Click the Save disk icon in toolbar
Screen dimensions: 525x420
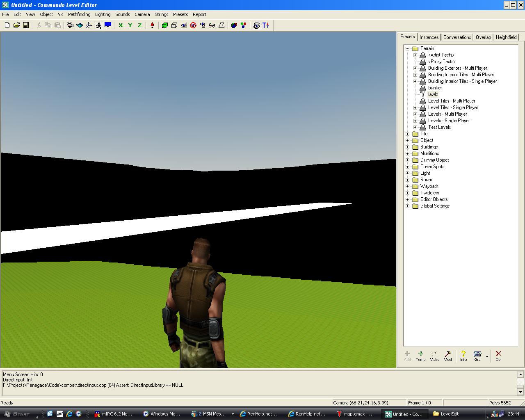click(26, 25)
